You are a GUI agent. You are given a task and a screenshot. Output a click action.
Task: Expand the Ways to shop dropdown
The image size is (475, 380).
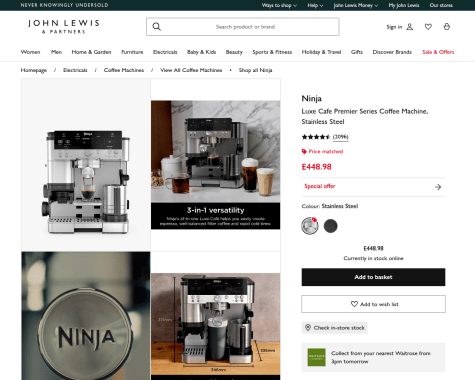[279, 5]
